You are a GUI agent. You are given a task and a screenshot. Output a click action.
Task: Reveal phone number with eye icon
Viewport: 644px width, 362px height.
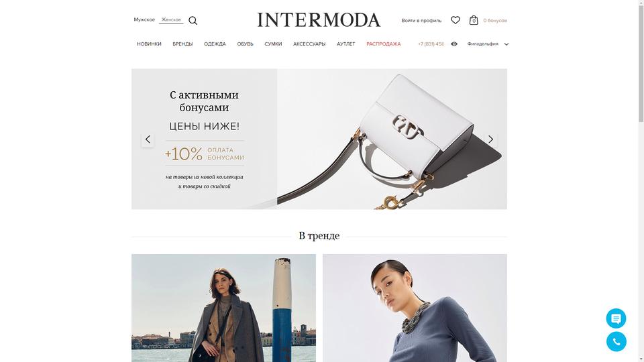click(x=454, y=44)
